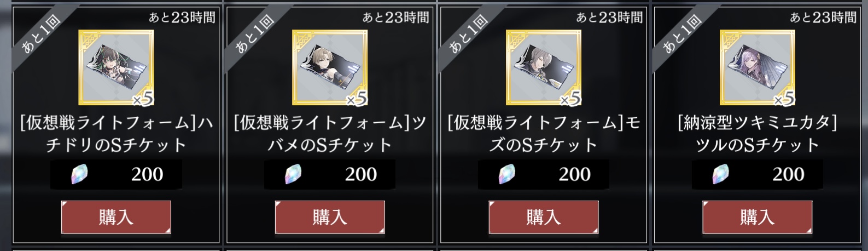Select the モズのSチケット item title
Image resolution: width=868 pixels, height=251 pixels.
544,134
